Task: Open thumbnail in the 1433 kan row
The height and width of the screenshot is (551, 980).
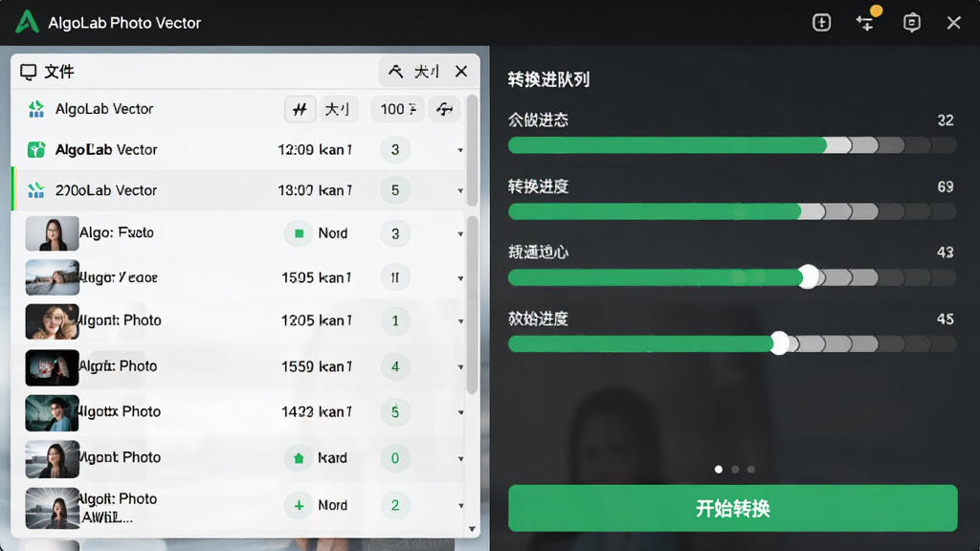Action: (x=52, y=413)
